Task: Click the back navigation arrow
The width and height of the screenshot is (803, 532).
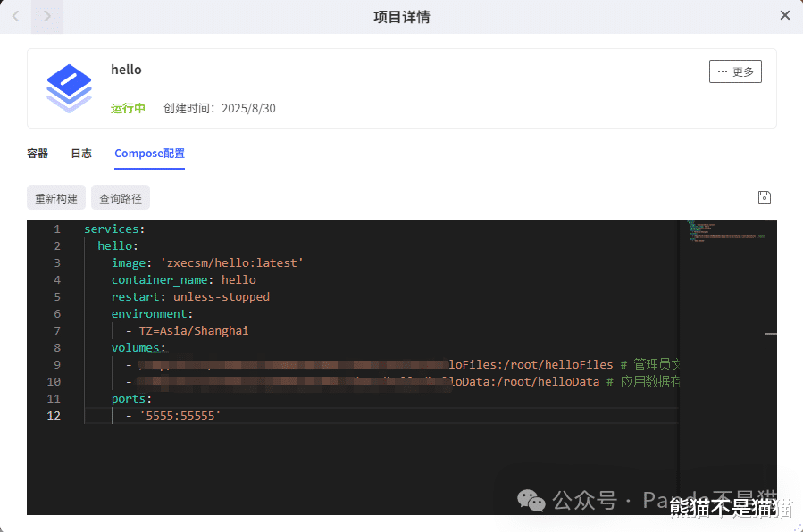Action: [x=15, y=16]
